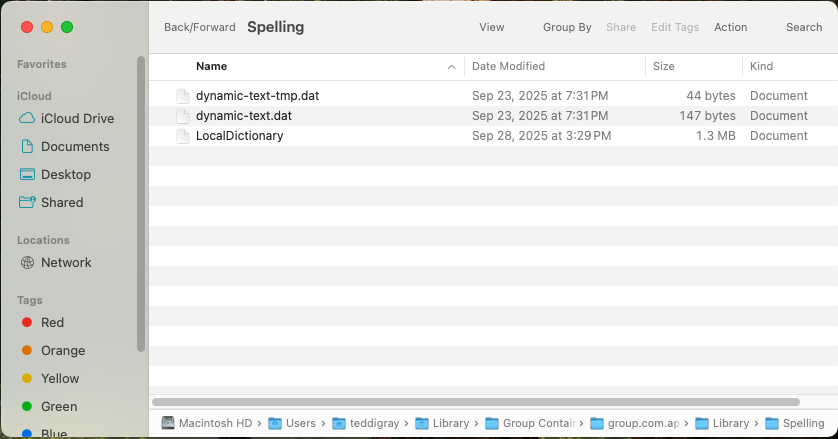Screen dimensions: 838x439
Task: Sort files by Size column header
Action: point(663,66)
